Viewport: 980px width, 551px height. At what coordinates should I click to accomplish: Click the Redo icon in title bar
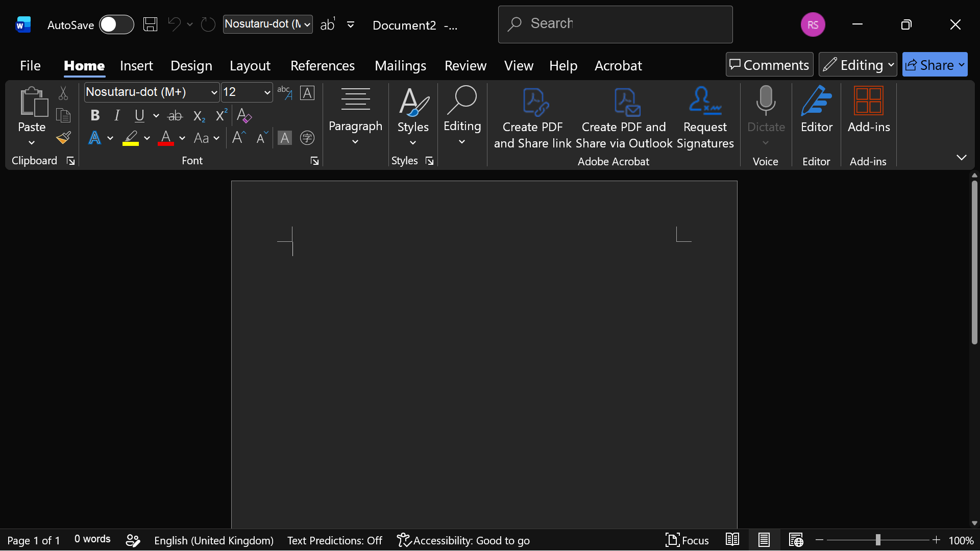tap(208, 24)
